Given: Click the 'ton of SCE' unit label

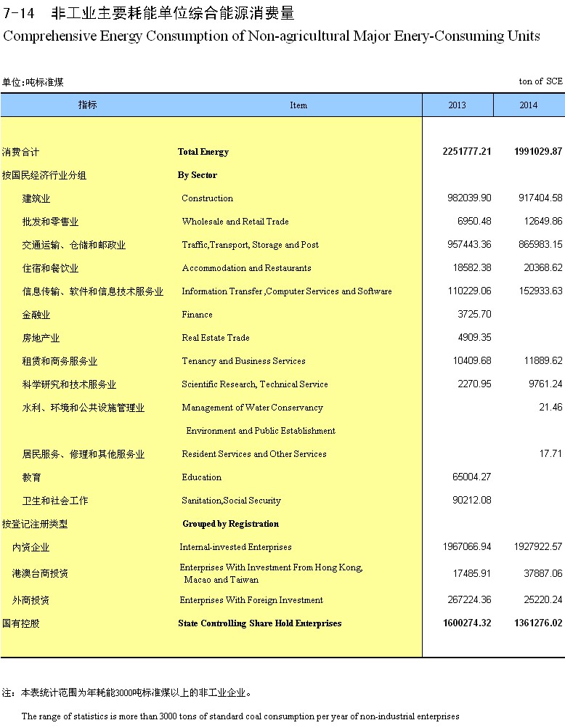Looking at the screenshot, I should pyautogui.click(x=540, y=82).
